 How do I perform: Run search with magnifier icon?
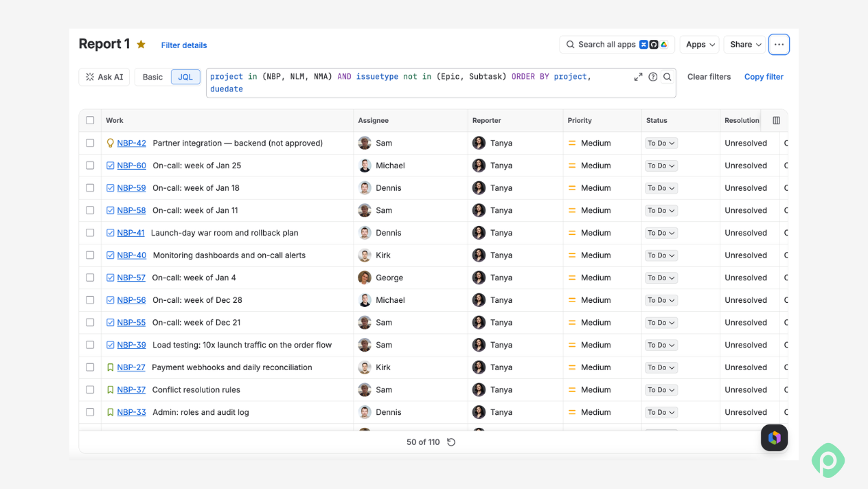pyautogui.click(x=667, y=77)
